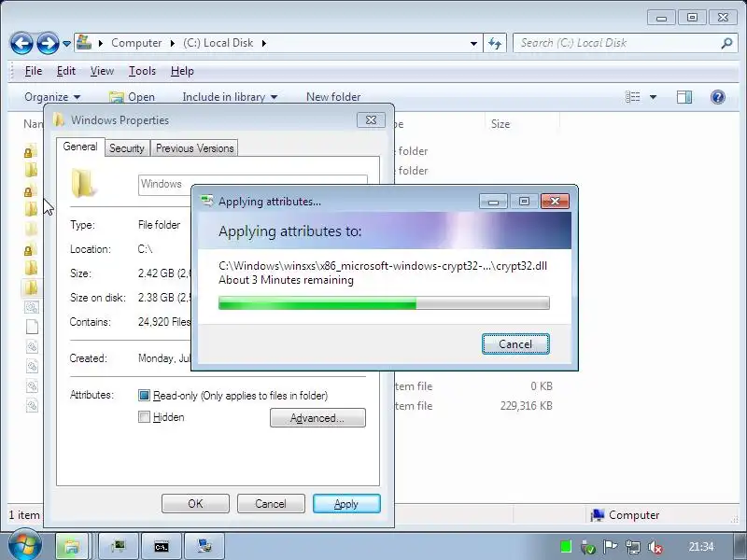Switch to the Security tab
This screenshot has height=560, width=747.
126,148
